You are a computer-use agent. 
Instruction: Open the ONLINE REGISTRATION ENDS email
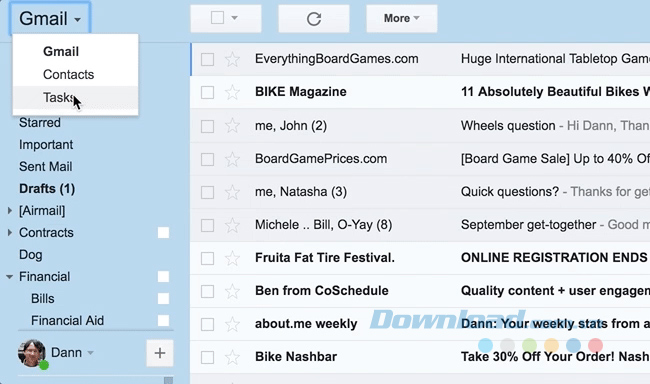click(554, 258)
